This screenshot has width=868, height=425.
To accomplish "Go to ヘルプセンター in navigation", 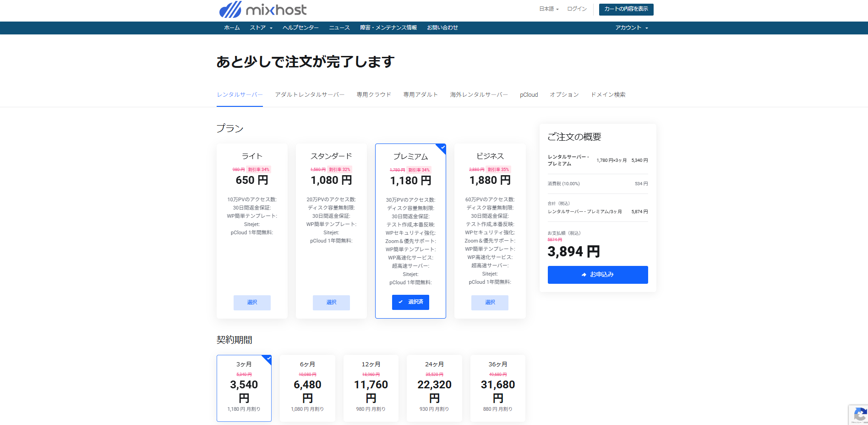I will pyautogui.click(x=300, y=28).
